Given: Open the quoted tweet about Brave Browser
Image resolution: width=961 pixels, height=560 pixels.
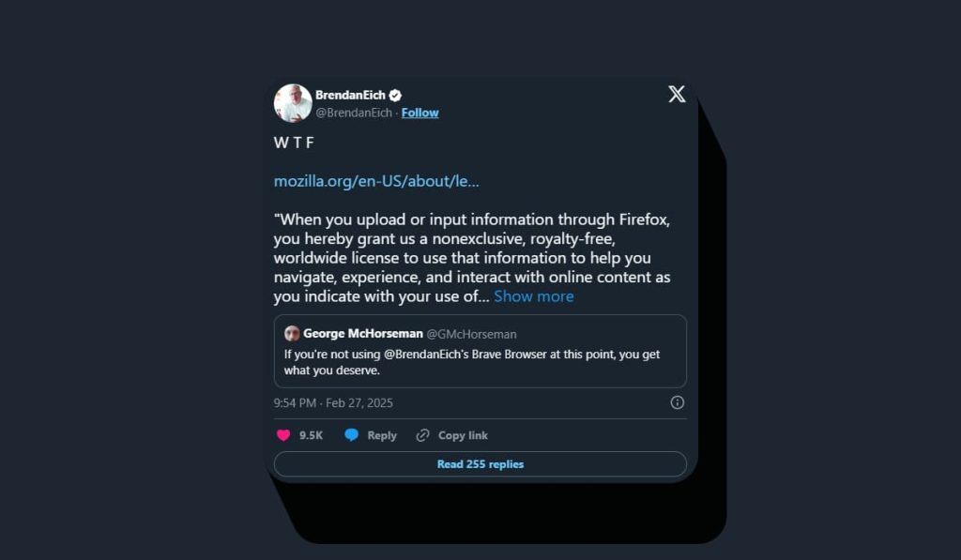Looking at the screenshot, I should click(480, 363).
